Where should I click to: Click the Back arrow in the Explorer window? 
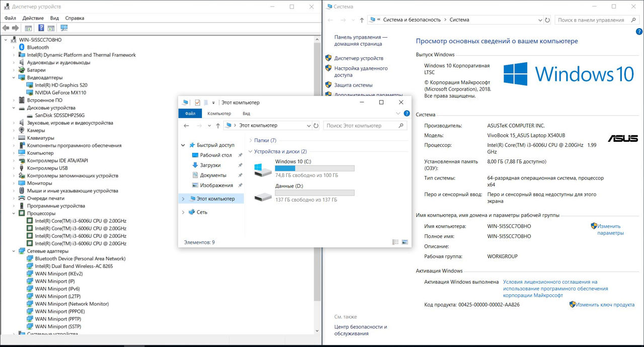coord(186,126)
